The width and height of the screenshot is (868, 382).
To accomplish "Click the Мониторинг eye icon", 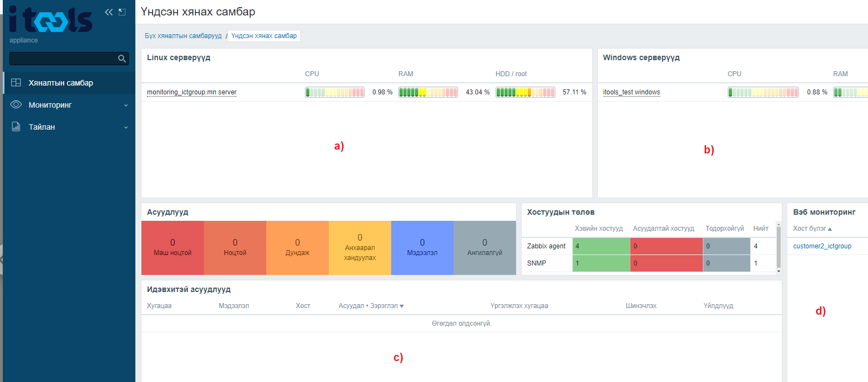I will tap(16, 105).
